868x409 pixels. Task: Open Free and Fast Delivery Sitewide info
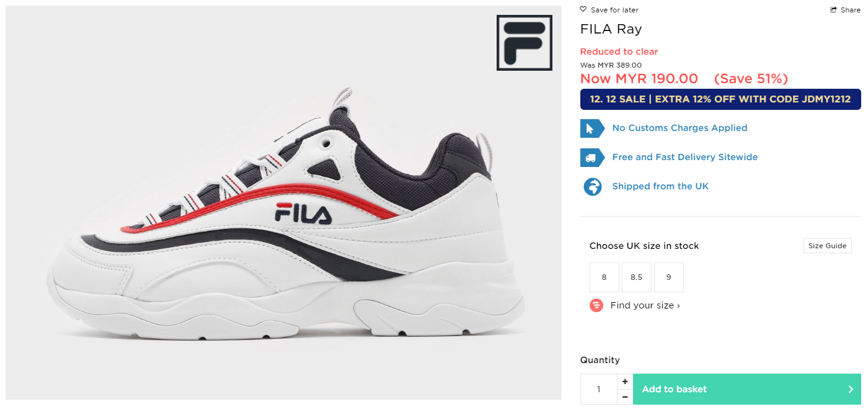pyautogui.click(x=684, y=157)
